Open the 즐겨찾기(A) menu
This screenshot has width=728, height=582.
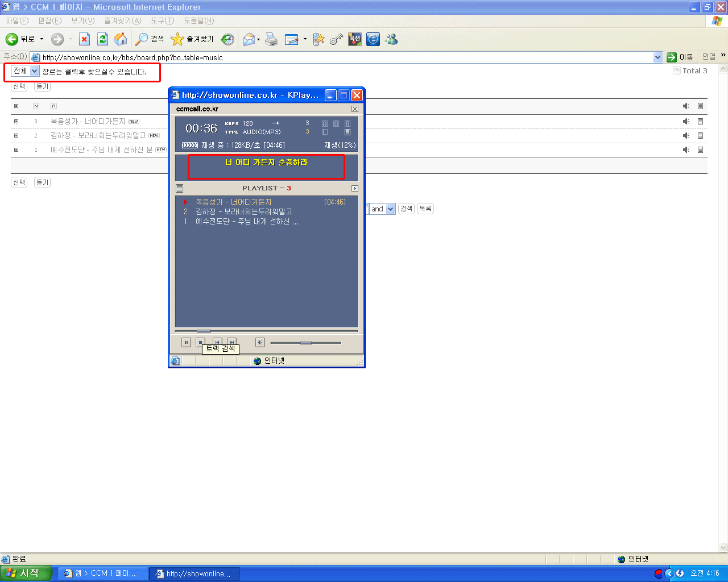[x=122, y=20]
